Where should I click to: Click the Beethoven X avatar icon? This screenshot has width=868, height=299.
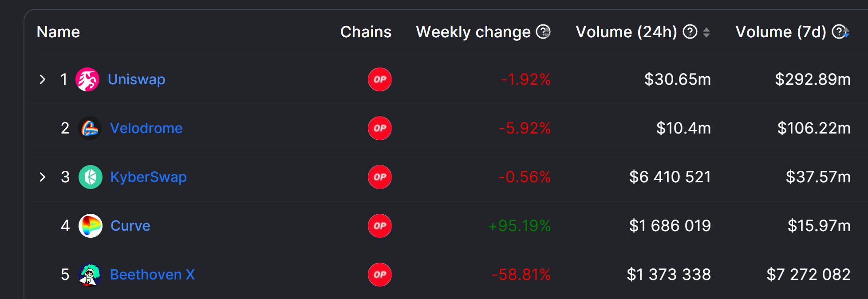click(x=90, y=275)
